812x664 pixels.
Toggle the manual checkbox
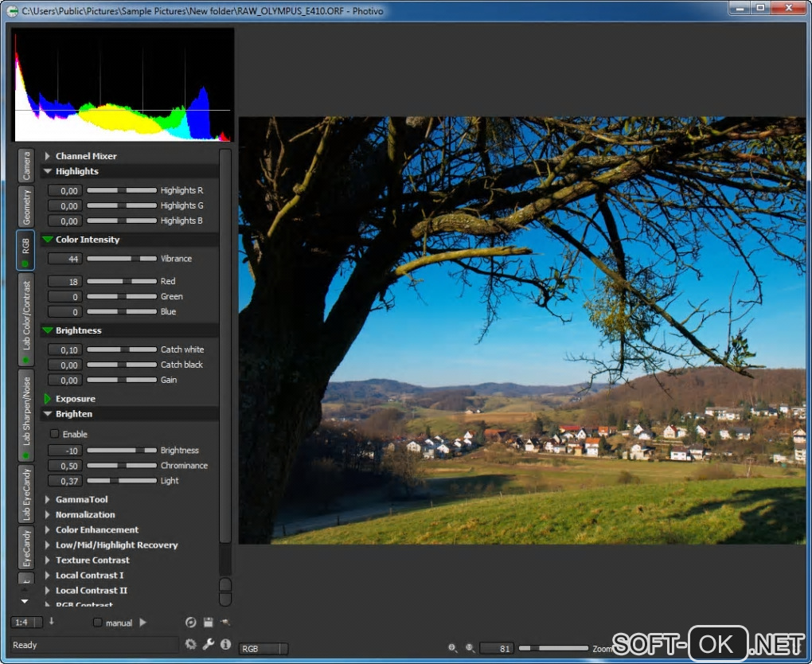tap(97, 623)
